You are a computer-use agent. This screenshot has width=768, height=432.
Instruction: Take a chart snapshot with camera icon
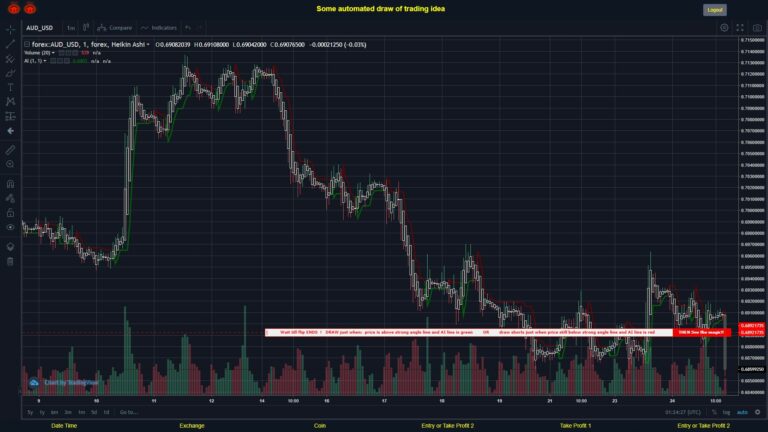pyautogui.click(x=757, y=28)
